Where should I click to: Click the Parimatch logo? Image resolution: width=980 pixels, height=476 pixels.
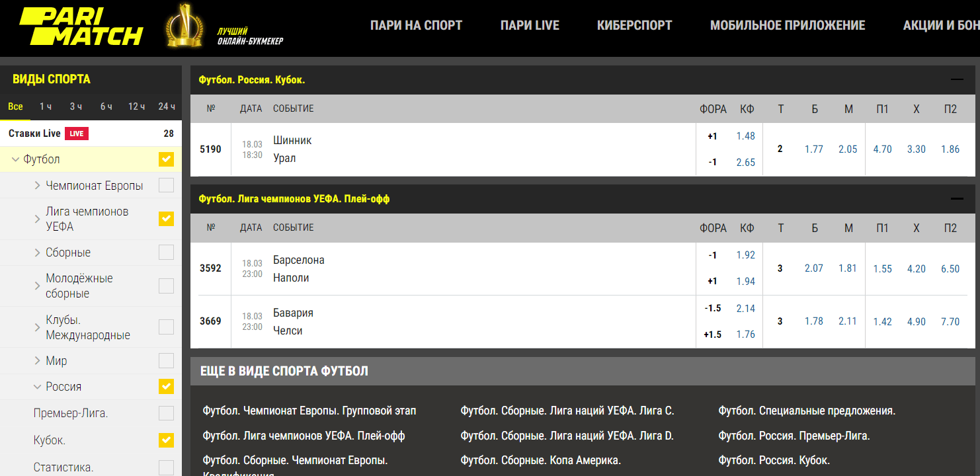(x=81, y=27)
